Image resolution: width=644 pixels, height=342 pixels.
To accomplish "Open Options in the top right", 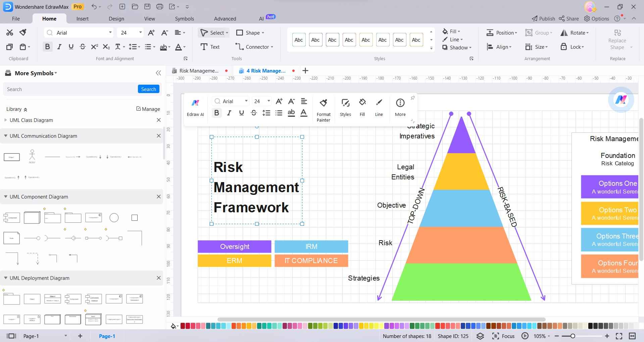I will coord(597,19).
